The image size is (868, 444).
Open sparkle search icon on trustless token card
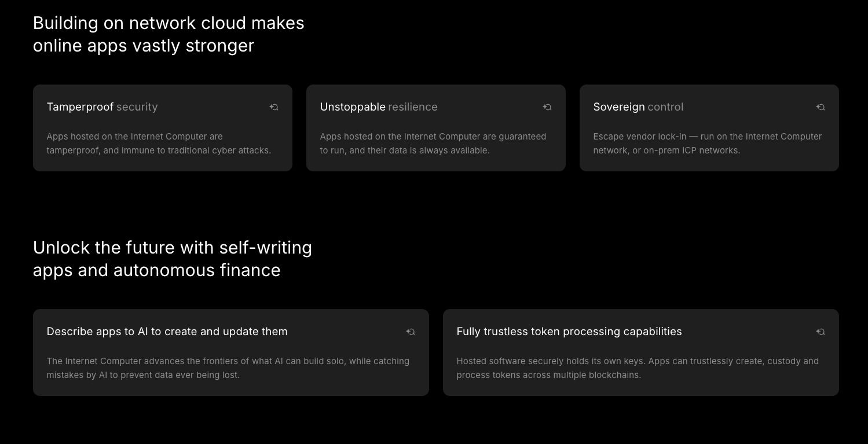[821, 332]
